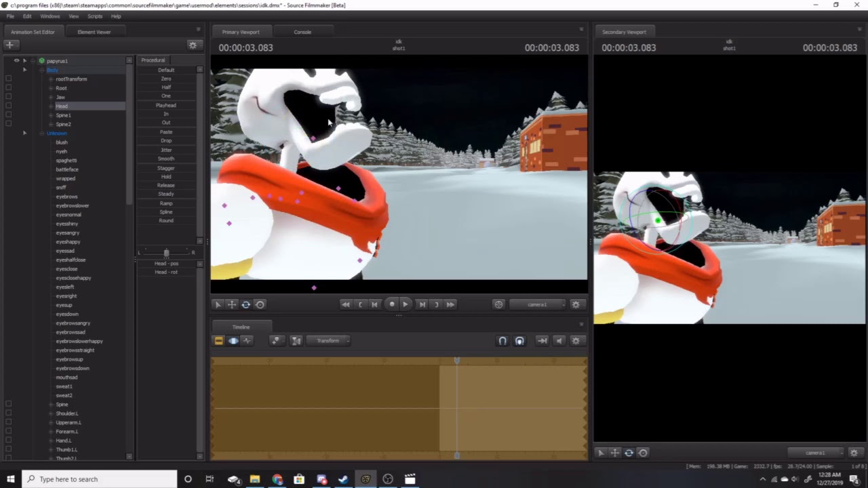
Task: Activate the screen manipulator in primary viewport
Action: click(x=260, y=304)
